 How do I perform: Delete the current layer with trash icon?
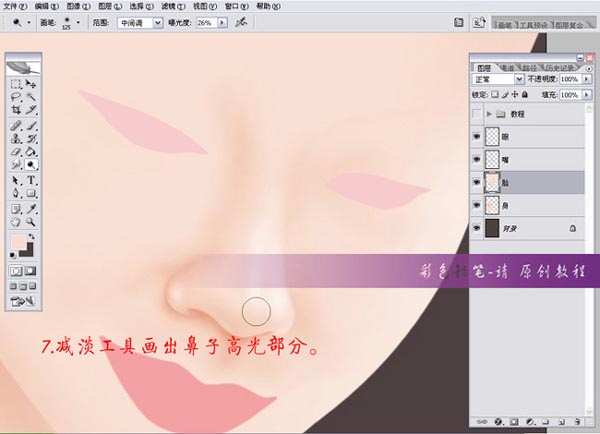click(x=577, y=422)
